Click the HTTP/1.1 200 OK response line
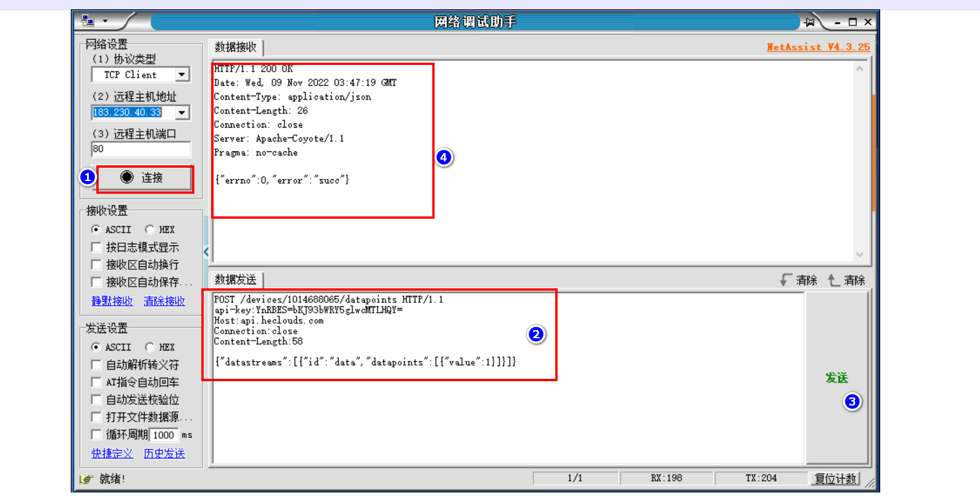 pos(254,69)
